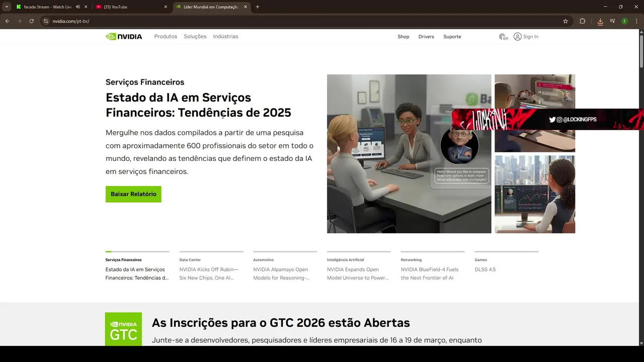The height and width of the screenshot is (362, 644).
Task: Click the NVIDIA GTC logo tile
Action: (123, 329)
